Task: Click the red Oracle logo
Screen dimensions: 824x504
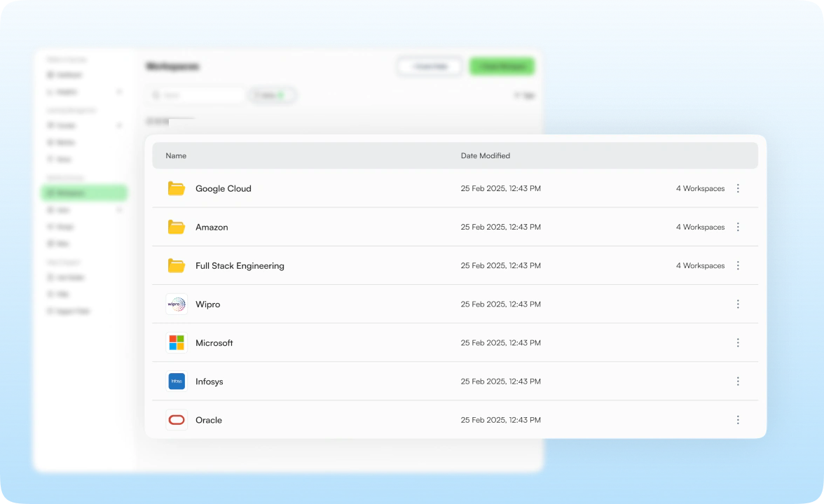Action: (177, 420)
